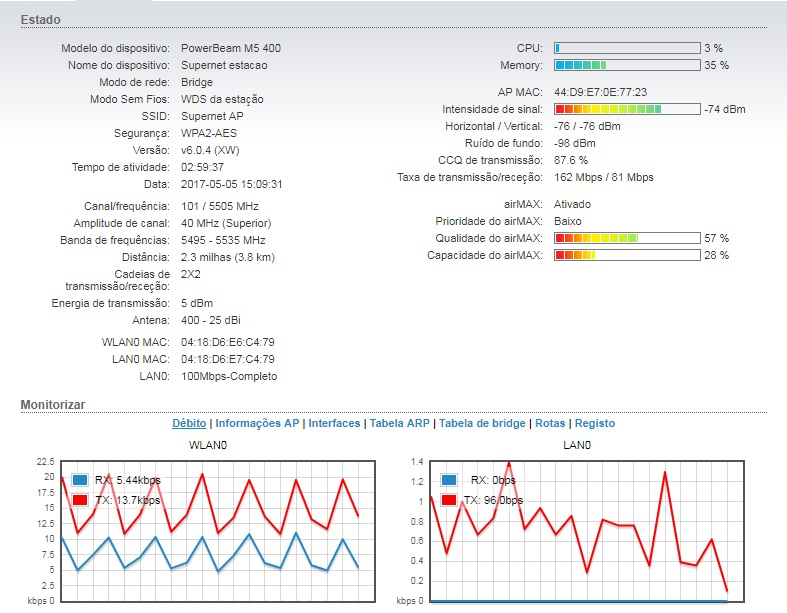Go to the Rotas view
The width and height of the screenshot is (787, 613).
click(550, 423)
